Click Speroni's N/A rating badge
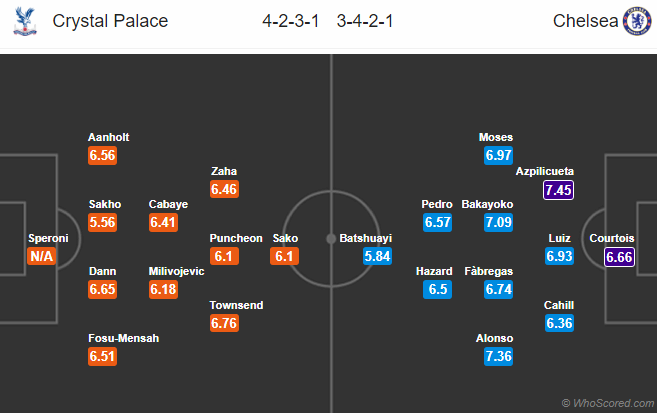Viewport: 657px width, 413px height. (x=42, y=257)
